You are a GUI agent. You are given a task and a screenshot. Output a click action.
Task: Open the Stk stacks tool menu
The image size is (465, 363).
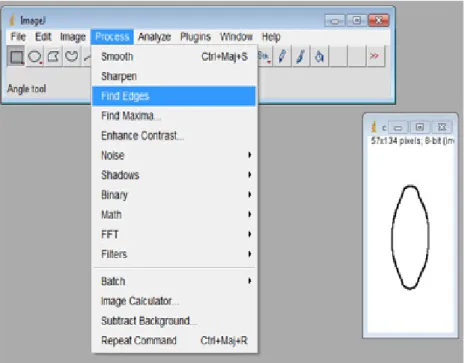click(x=265, y=57)
